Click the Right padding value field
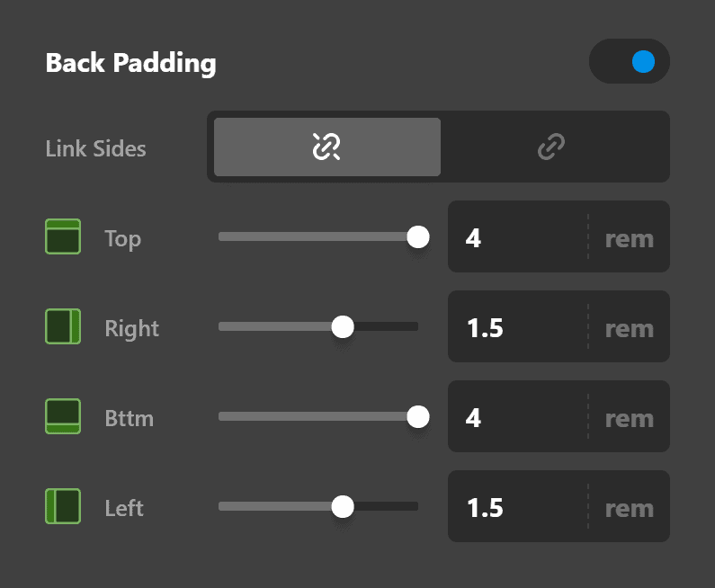Viewport: 715px width, 588px height. pos(517,328)
